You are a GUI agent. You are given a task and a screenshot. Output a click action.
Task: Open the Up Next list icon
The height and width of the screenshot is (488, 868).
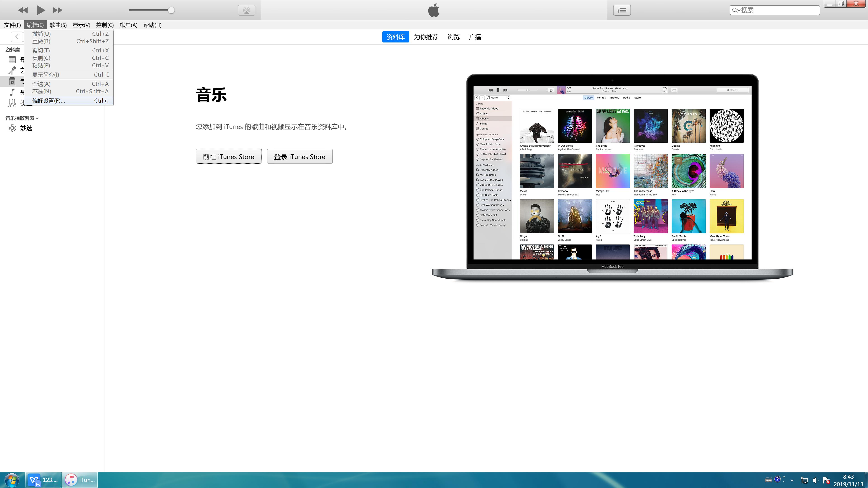click(622, 10)
